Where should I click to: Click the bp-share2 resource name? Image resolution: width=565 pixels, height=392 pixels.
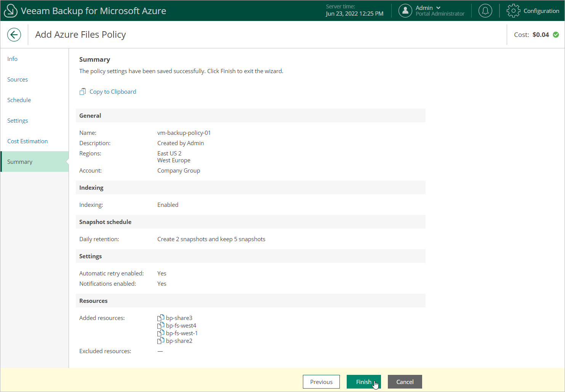point(179,341)
